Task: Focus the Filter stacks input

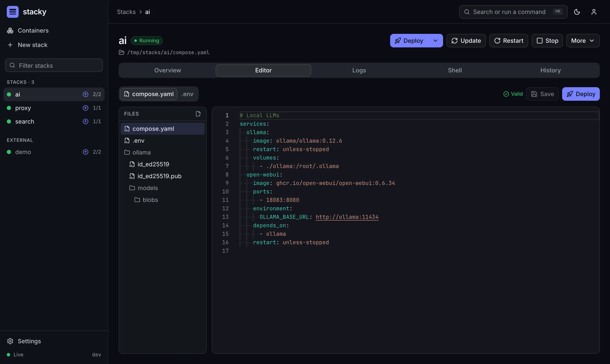Action: [54, 65]
